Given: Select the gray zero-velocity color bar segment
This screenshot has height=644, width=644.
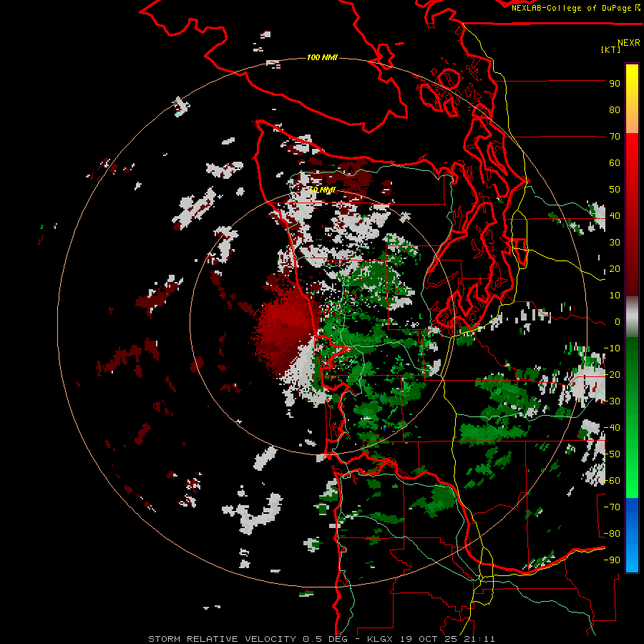Looking at the screenshot, I should pos(632,316).
